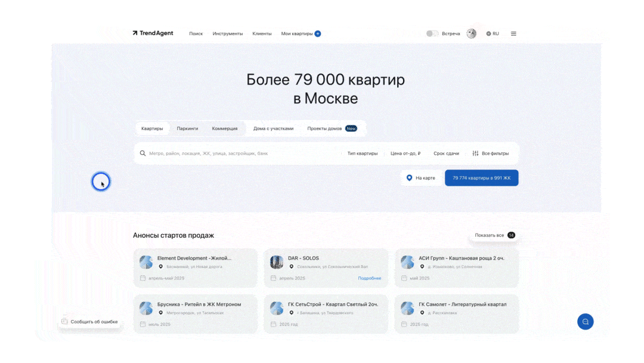Click the calendar icon next to май 2025
644x363 pixels.
[x=404, y=278]
